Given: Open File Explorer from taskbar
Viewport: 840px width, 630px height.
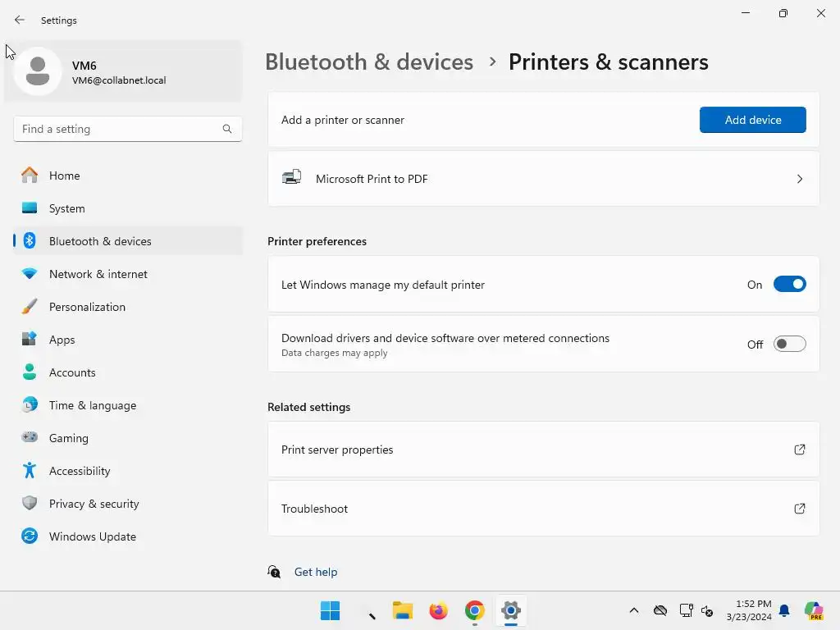Looking at the screenshot, I should 402,610.
